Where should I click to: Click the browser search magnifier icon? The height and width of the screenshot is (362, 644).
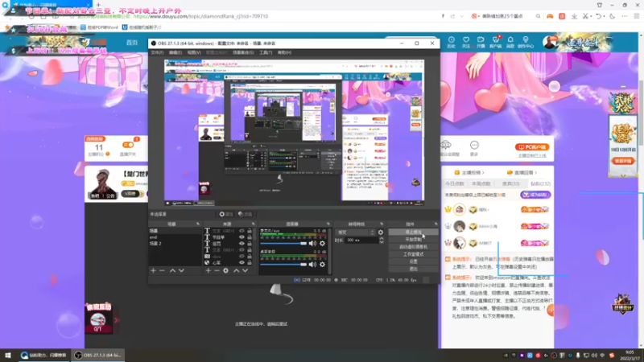point(538,16)
